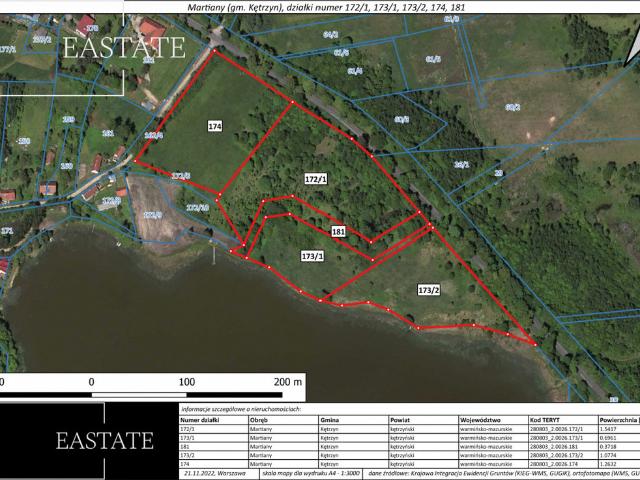The width and height of the screenshot is (640, 480).
Task: Select the last table row, parcel 174
Action: click(400, 465)
